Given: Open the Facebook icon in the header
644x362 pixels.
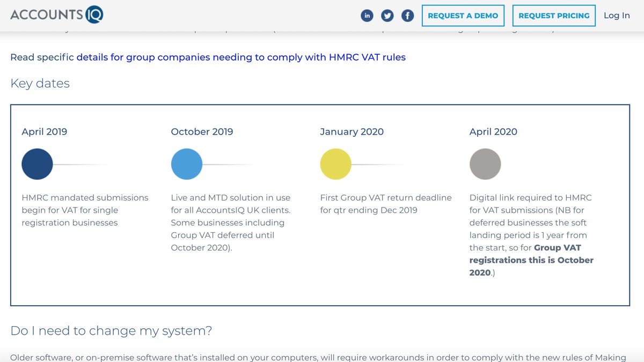Looking at the screenshot, I should [x=407, y=16].
